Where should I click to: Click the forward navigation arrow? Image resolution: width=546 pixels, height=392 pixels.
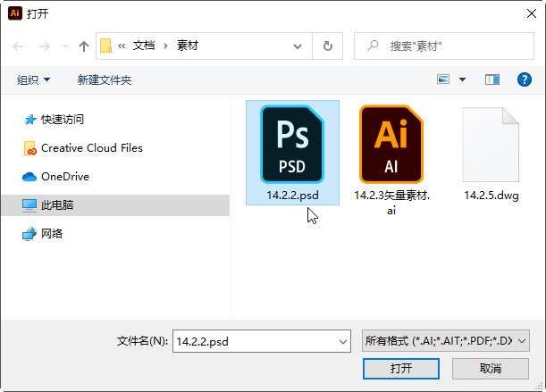point(44,46)
